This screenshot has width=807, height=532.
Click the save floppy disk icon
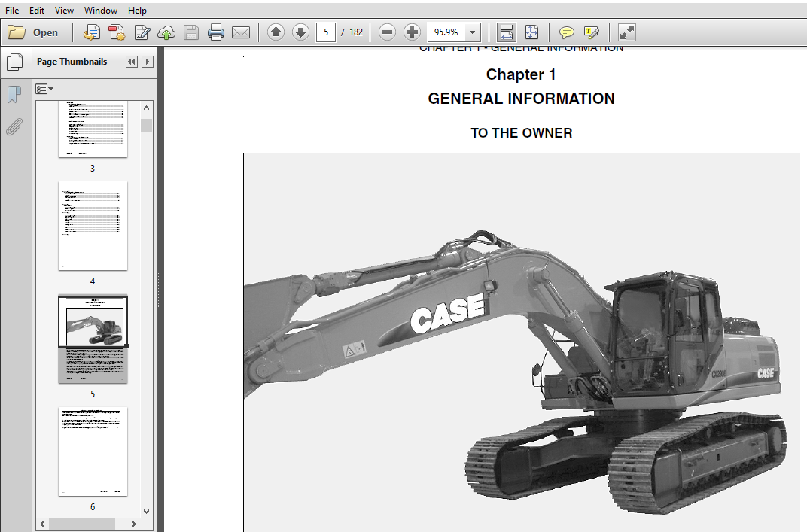[x=191, y=32]
